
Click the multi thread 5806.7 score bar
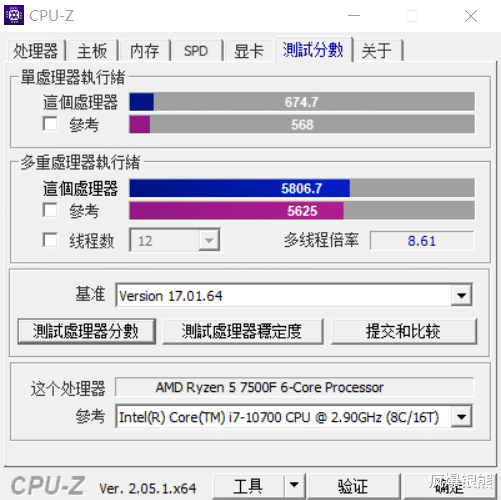(x=302, y=188)
